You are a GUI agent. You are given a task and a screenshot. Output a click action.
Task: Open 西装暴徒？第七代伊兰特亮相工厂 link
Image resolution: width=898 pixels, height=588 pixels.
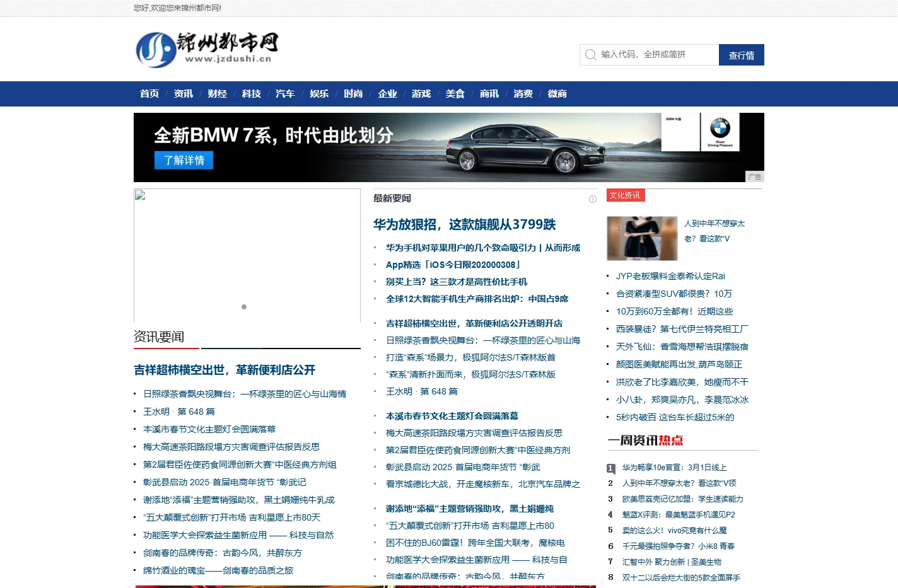[682, 329]
